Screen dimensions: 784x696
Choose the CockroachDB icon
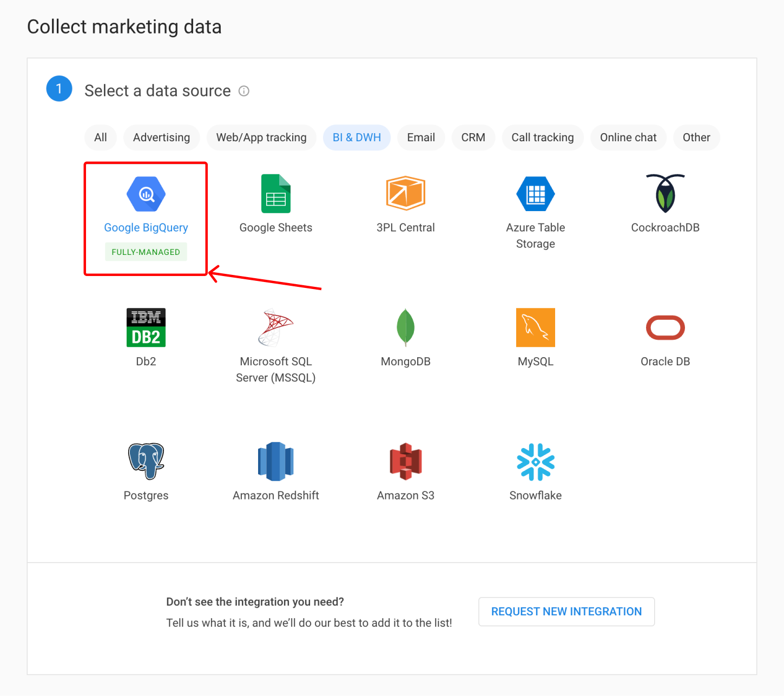tap(666, 193)
